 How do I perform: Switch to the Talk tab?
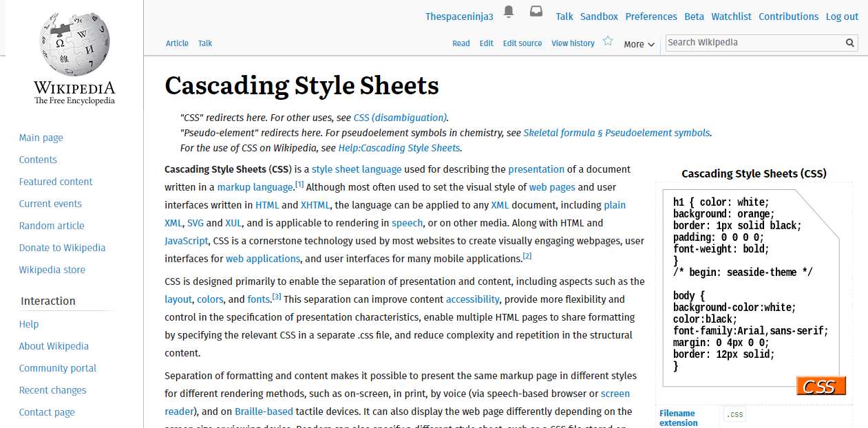(x=205, y=43)
